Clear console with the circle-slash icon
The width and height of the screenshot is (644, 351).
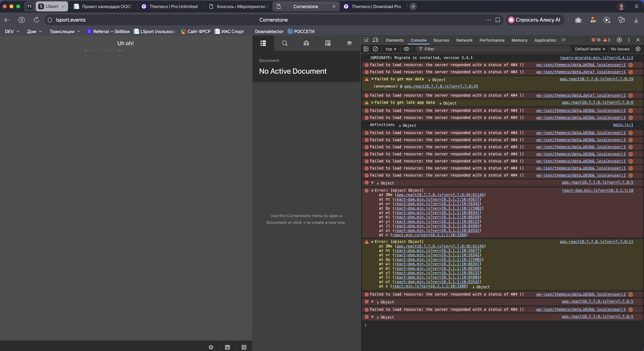tap(375, 49)
